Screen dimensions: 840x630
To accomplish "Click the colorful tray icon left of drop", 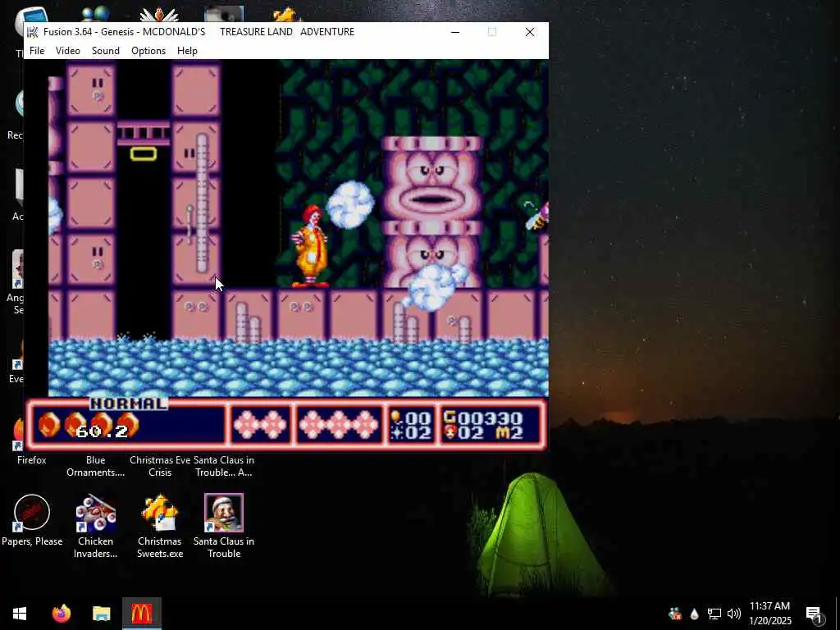I will (675, 614).
